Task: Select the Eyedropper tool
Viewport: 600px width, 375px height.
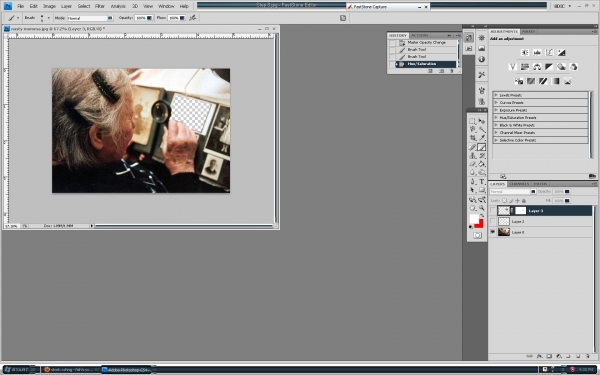Action: pyautogui.click(x=482, y=138)
